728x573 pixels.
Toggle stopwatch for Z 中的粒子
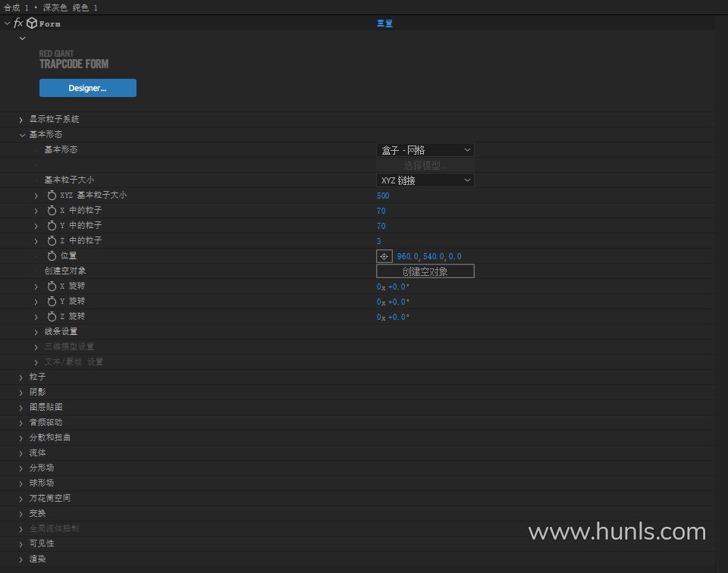[52, 241]
